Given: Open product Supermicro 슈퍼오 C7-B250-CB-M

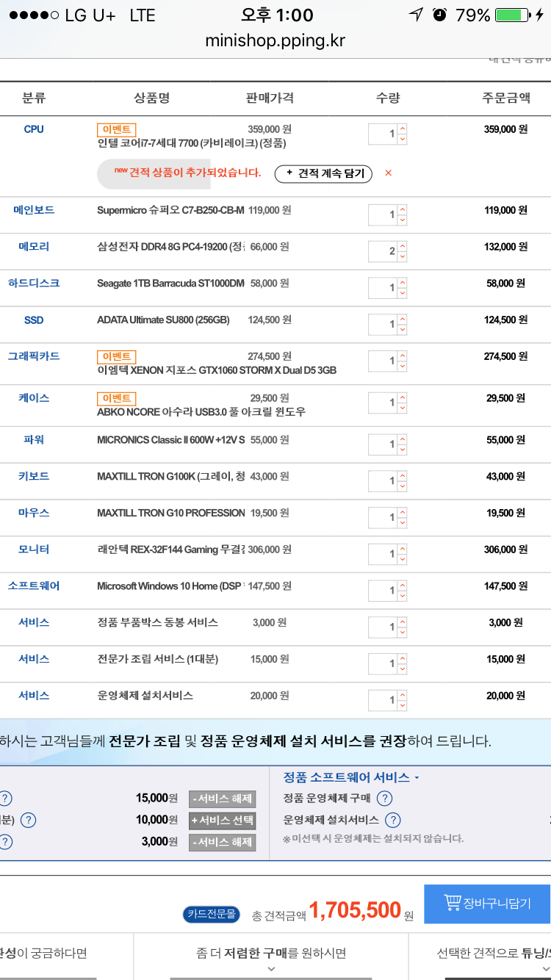Looking at the screenshot, I should click(x=170, y=210).
